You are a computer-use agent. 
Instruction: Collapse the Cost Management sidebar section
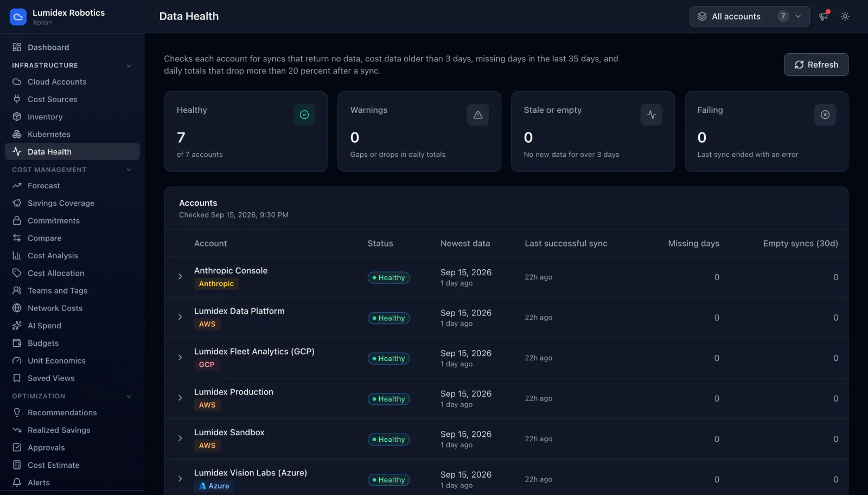point(129,170)
